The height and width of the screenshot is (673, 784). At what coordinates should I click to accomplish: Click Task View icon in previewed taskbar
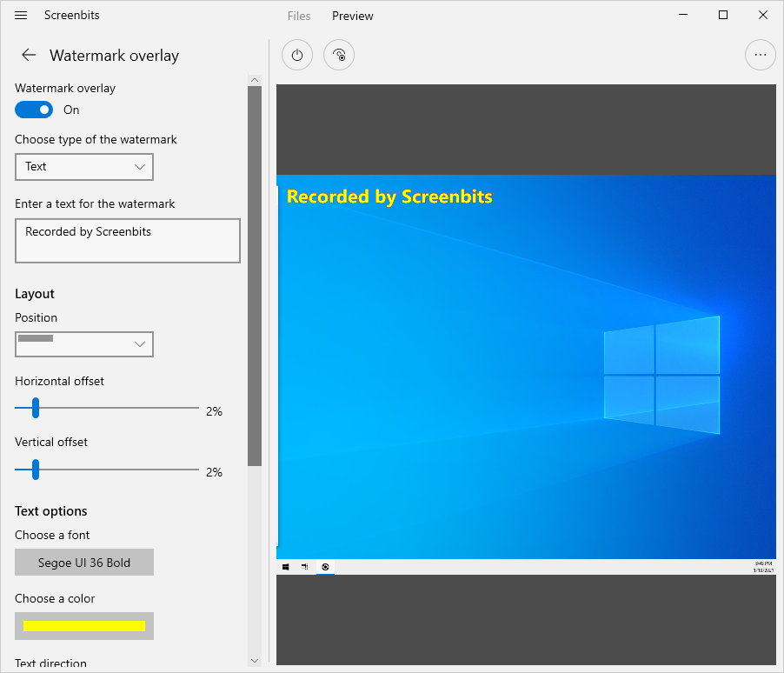305,567
